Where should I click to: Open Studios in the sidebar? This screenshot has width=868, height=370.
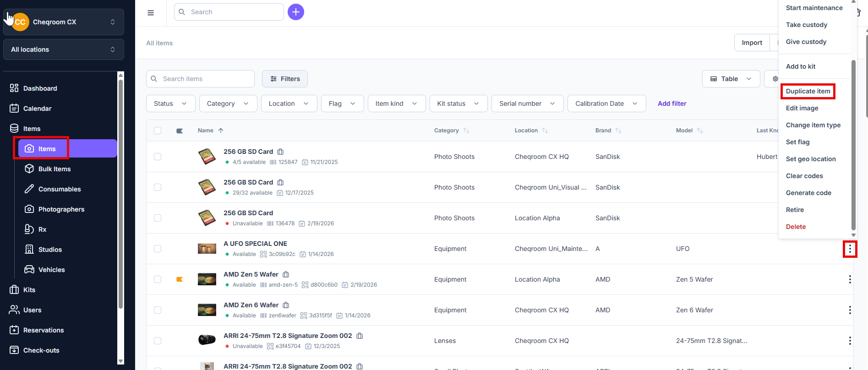tap(50, 250)
